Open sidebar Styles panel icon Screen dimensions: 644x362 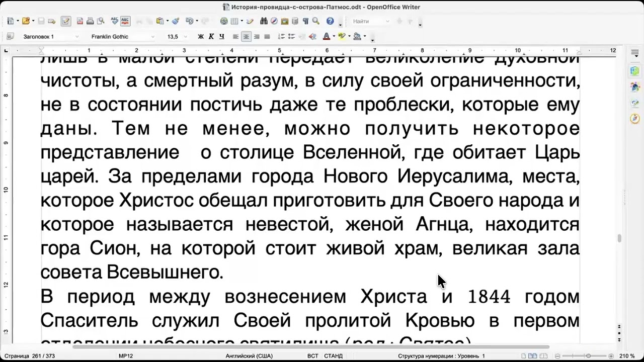pyautogui.click(x=634, y=87)
